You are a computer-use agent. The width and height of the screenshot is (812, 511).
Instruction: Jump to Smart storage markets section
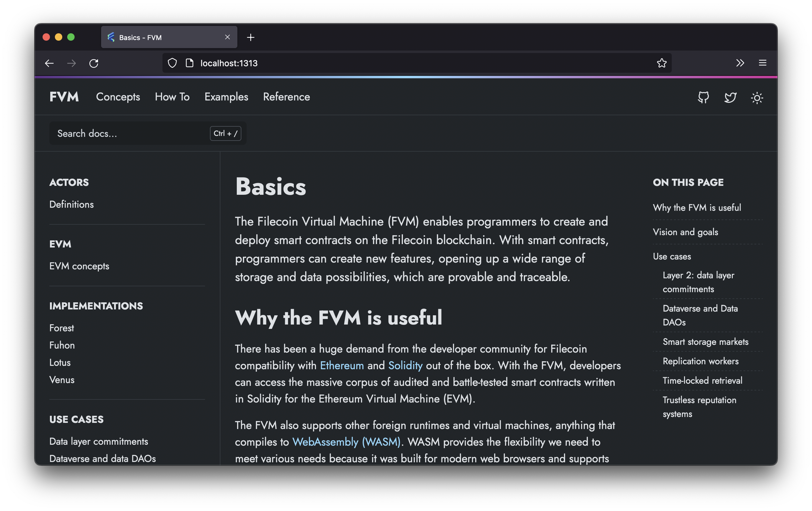pyautogui.click(x=705, y=342)
